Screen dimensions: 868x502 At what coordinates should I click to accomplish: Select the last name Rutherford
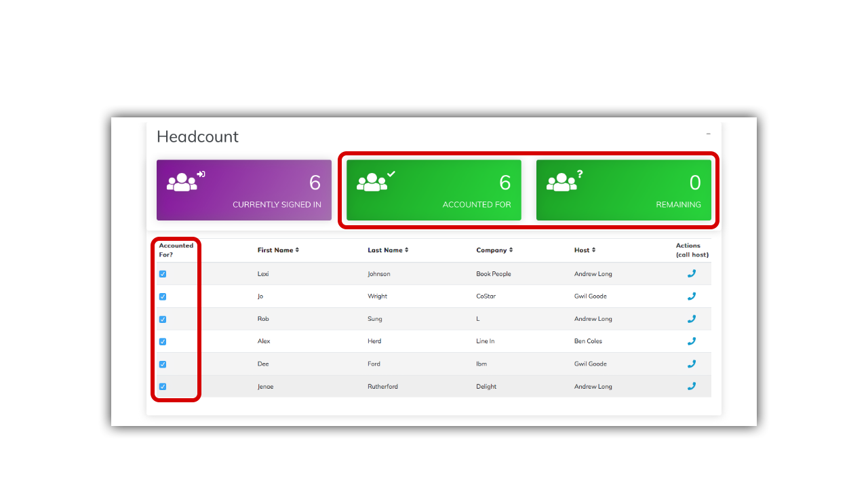tap(383, 387)
